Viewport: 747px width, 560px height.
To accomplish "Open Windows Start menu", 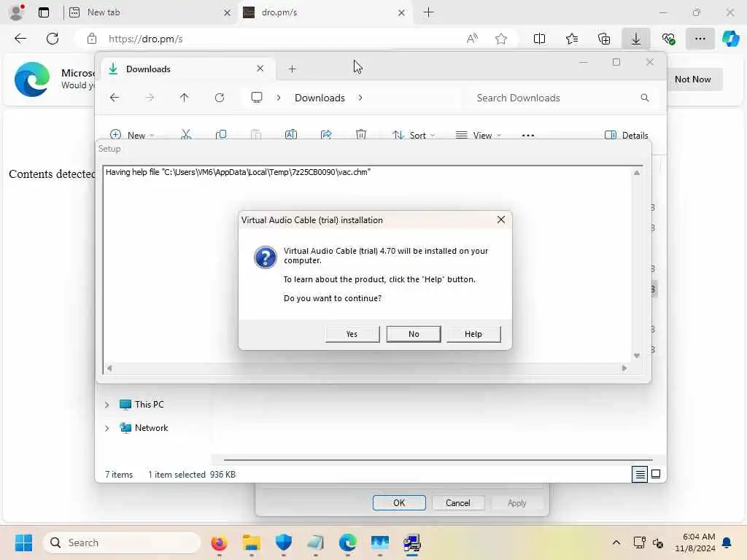I will pos(23,542).
